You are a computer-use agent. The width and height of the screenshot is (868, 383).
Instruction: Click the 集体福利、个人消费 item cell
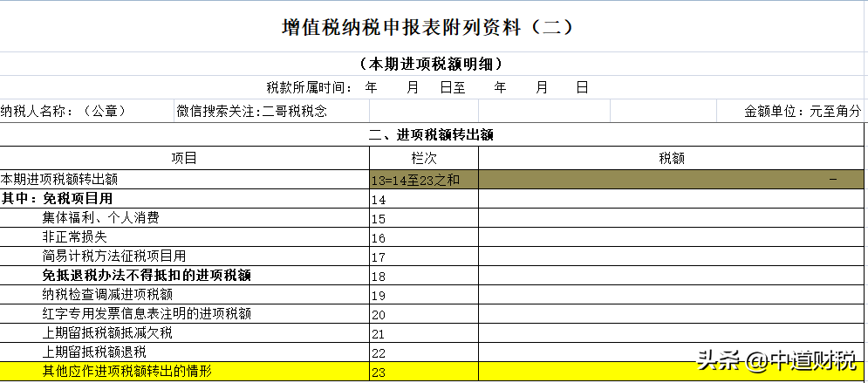(x=100, y=218)
